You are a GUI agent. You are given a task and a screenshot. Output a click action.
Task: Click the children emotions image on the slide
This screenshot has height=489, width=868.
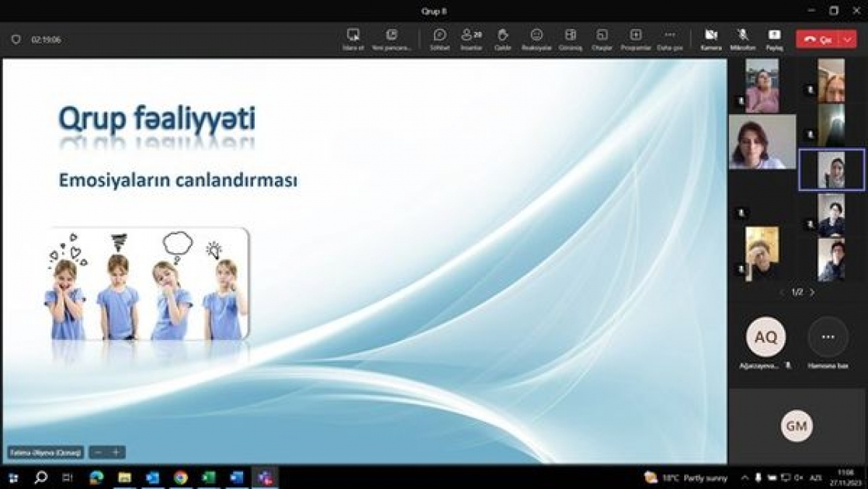click(147, 283)
